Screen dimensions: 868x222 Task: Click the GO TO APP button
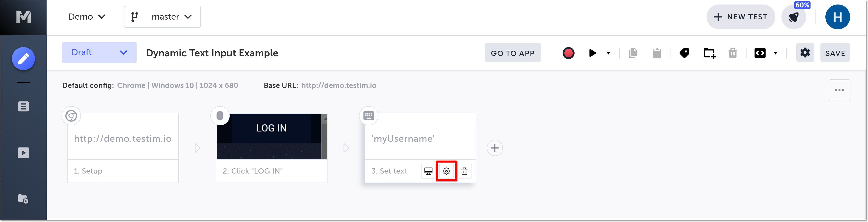(513, 53)
